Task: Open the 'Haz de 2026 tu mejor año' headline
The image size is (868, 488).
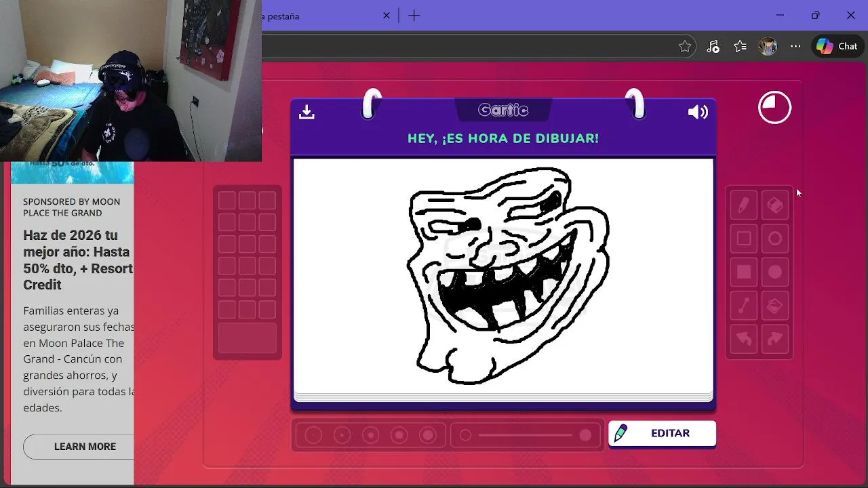Action: click(x=78, y=260)
